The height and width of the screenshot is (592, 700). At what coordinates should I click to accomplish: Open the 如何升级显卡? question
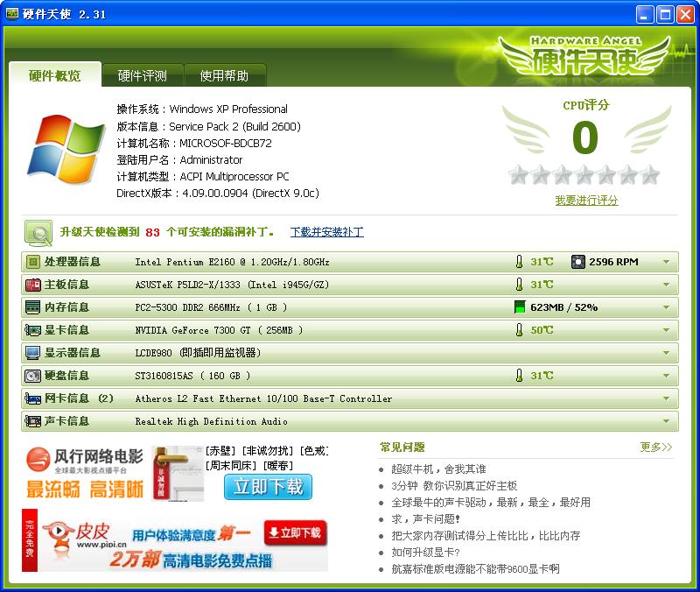425,553
